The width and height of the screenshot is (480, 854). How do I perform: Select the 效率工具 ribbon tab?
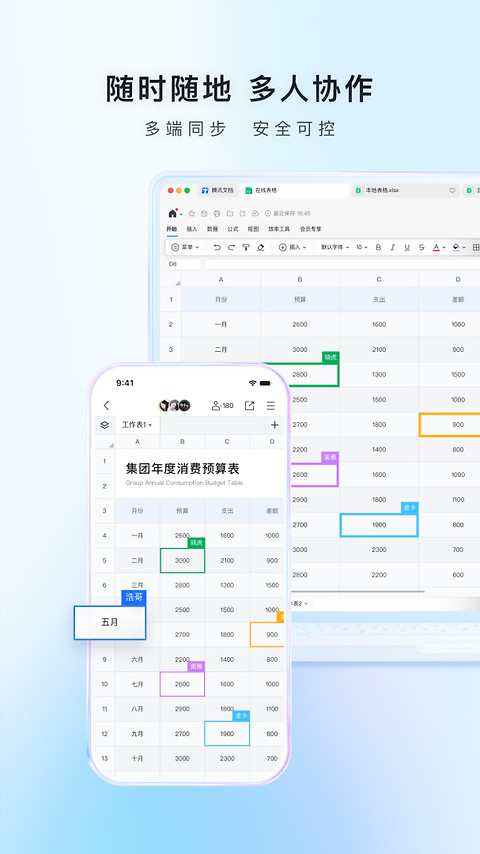(x=279, y=229)
